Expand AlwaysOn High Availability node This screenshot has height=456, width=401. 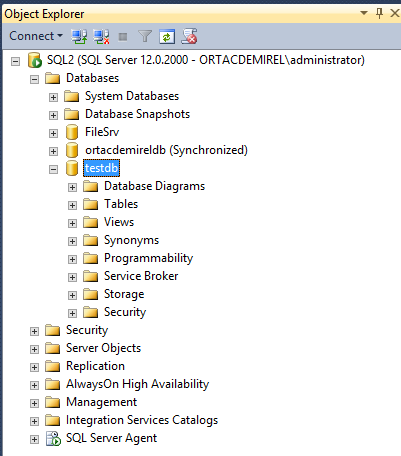[x=34, y=385]
